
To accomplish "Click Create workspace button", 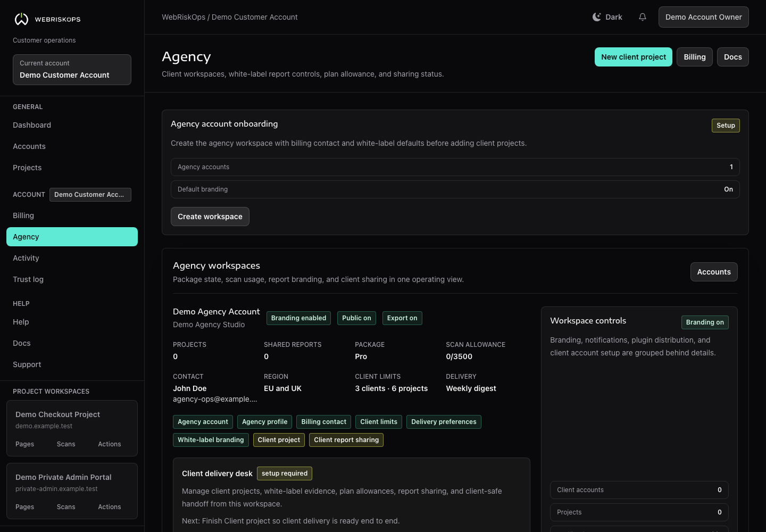I will [x=210, y=217].
